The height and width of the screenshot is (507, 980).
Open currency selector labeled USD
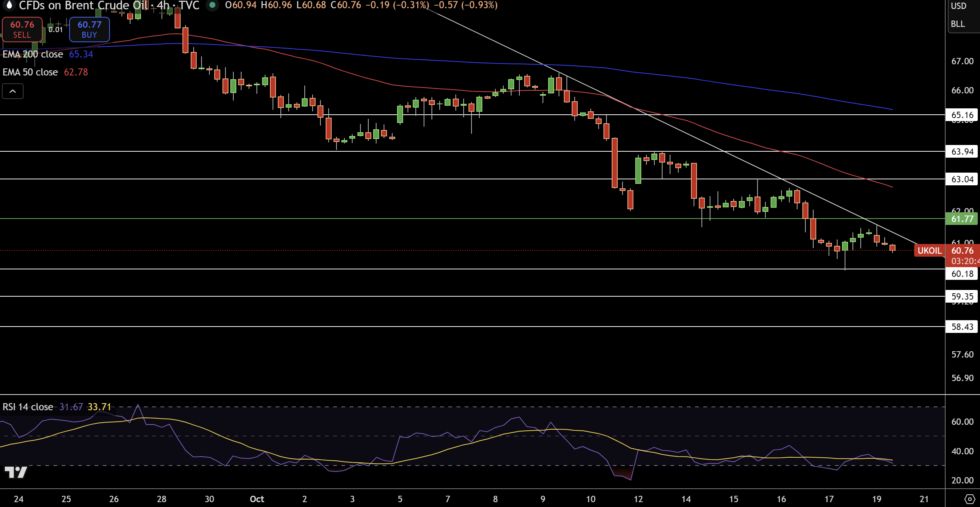pos(958,6)
